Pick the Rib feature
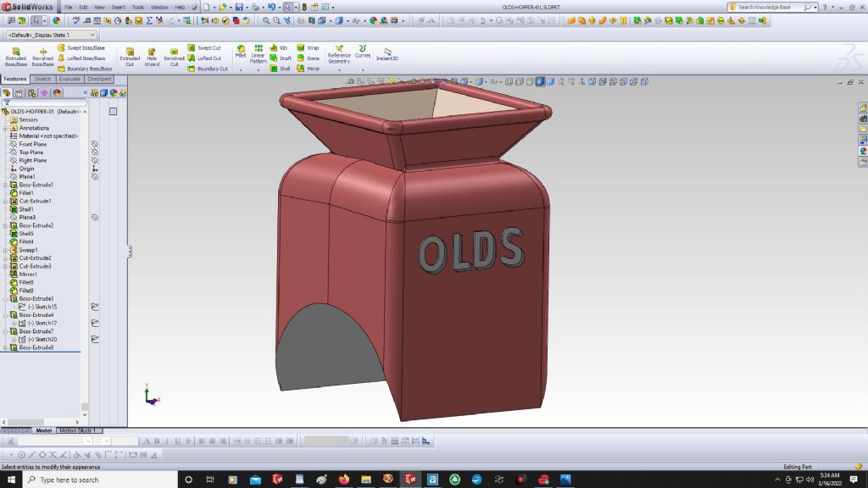 coord(278,48)
